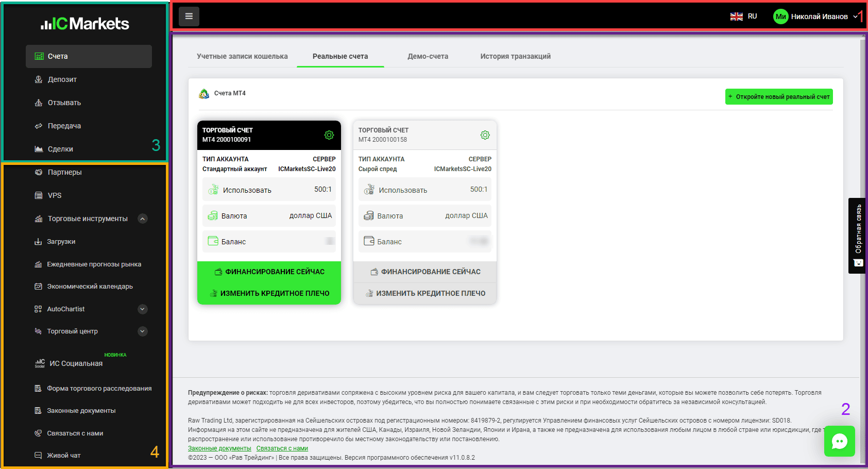The height and width of the screenshot is (469, 868).
Task: Click the leverage icon in the 2000100091 card
Action: (x=213, y=189)
